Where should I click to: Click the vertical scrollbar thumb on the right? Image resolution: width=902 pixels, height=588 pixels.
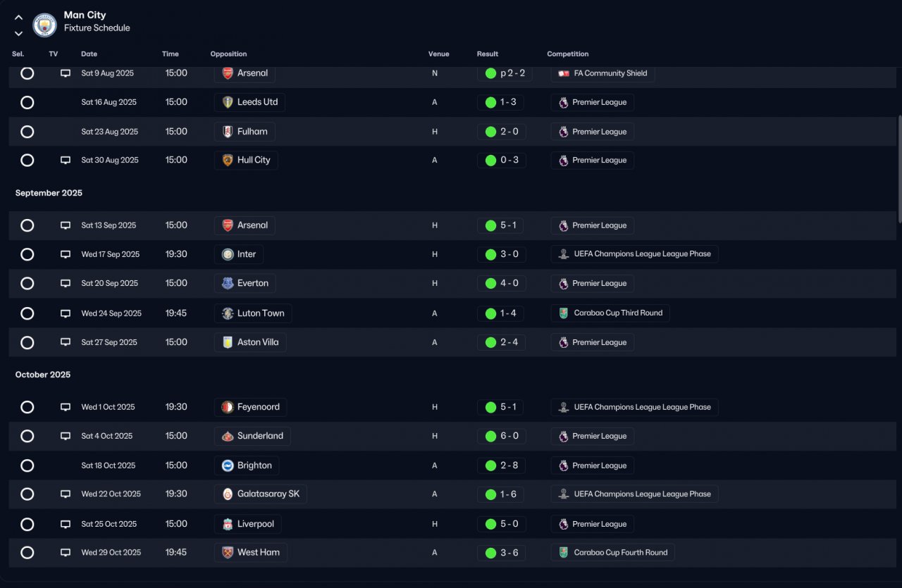tap(898, 168)
